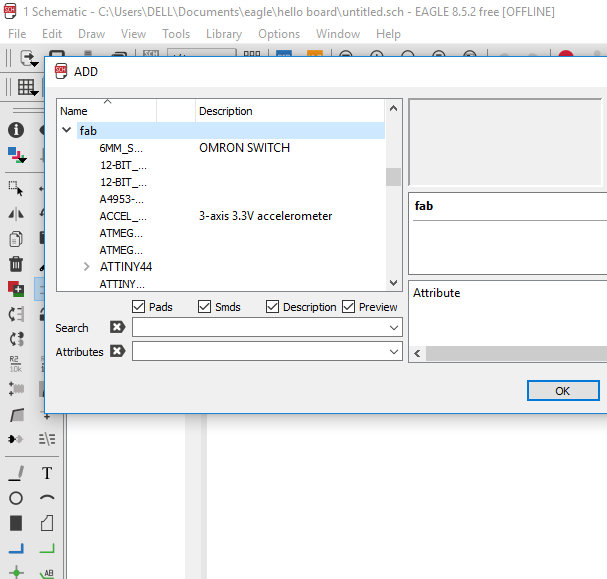Select the Replace part tool

(16, 314)
